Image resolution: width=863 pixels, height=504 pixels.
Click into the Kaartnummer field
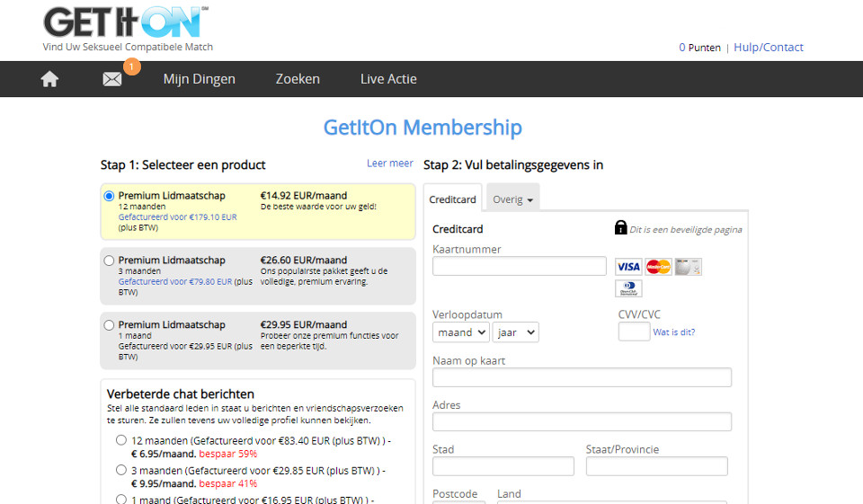pos(520,266)
